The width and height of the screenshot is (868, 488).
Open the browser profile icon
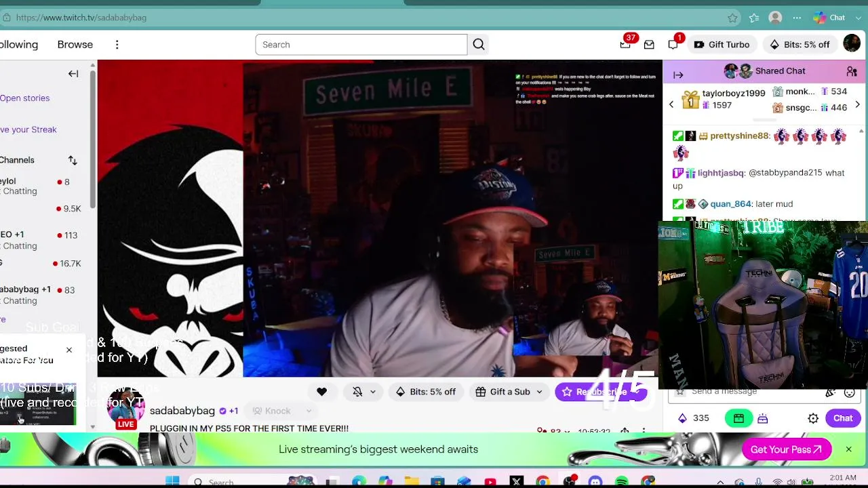[x=775, y=18]
